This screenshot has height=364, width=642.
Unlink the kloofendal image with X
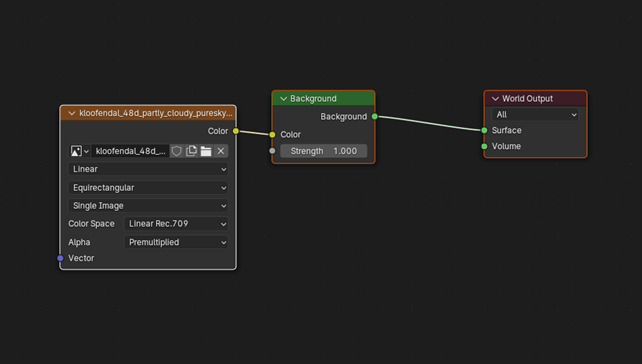(221, 151)
